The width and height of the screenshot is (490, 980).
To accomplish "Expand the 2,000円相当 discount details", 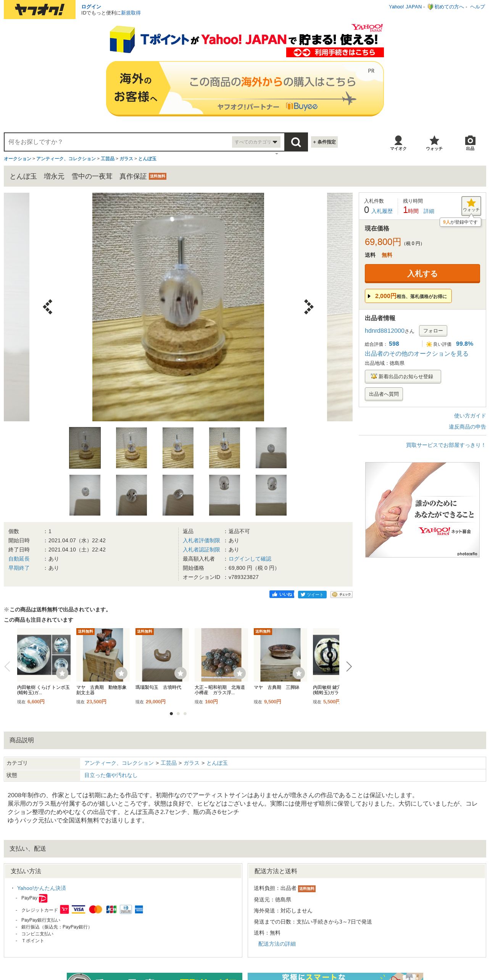I will click(x=408, y=296).
